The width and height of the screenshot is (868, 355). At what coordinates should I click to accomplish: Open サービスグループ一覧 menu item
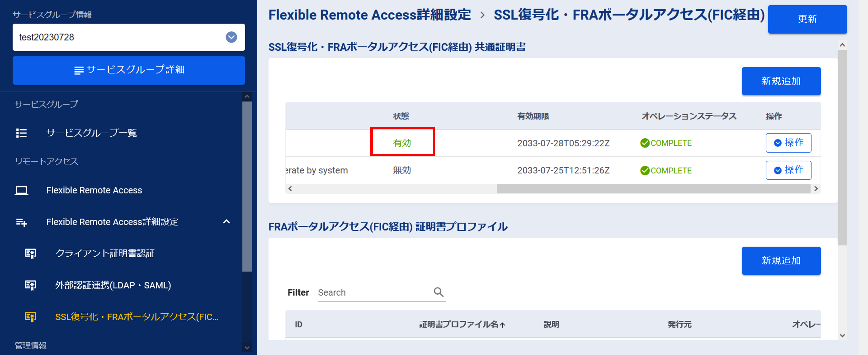pyautogui.click(x=91, y=133)
